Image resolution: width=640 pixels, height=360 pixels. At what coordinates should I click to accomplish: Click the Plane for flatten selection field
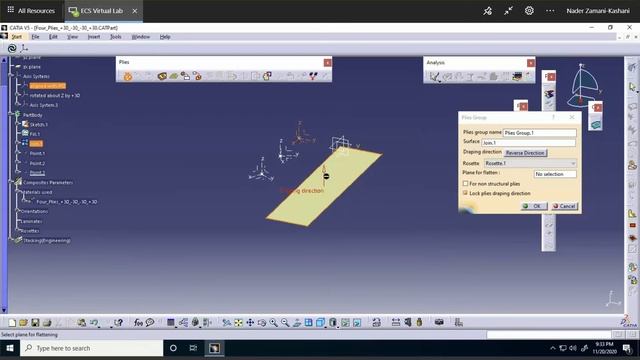click(555, 174)
